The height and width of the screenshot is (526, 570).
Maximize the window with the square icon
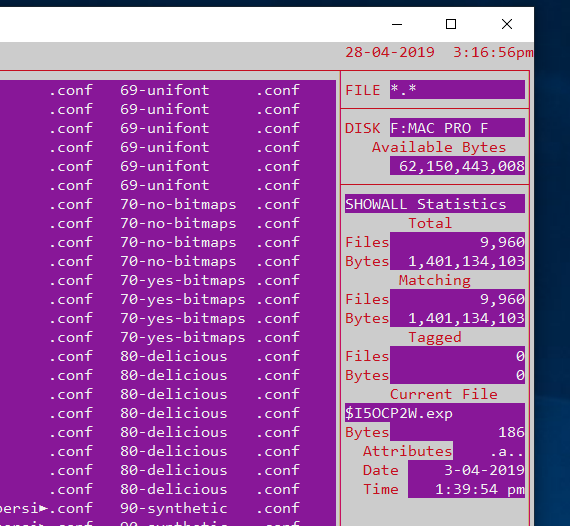451,24
